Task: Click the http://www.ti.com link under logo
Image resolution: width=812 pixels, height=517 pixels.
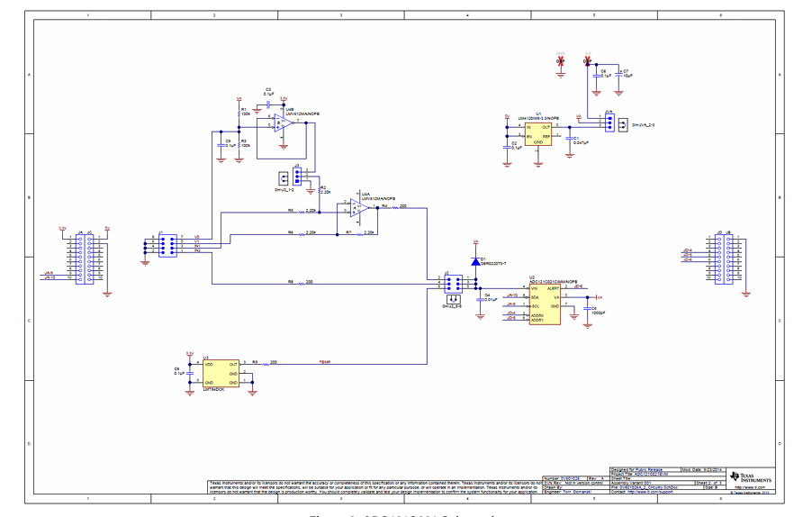Action: coord(750,487)
